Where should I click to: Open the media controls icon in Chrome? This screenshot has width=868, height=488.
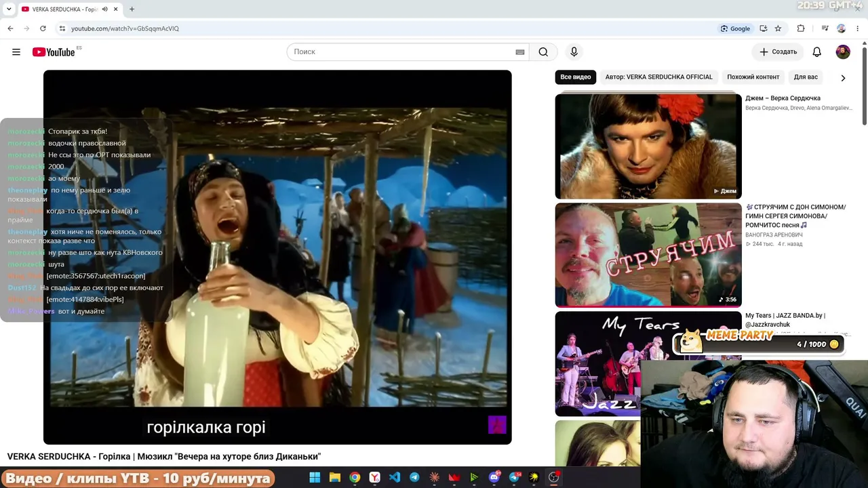[825, 28]
